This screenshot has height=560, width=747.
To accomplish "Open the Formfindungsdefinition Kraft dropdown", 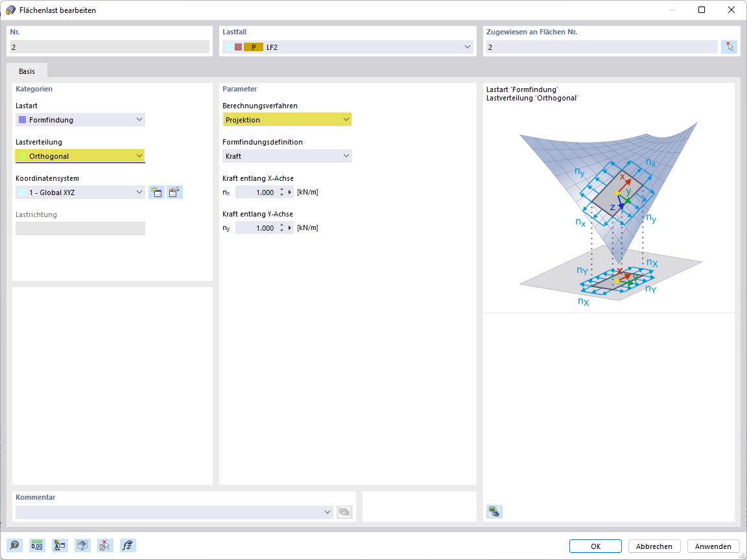I will click(x=287, y=156).
